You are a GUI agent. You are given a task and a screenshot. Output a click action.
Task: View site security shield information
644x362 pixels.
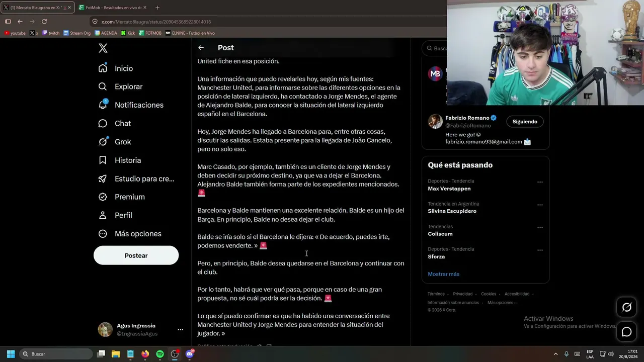95,22
